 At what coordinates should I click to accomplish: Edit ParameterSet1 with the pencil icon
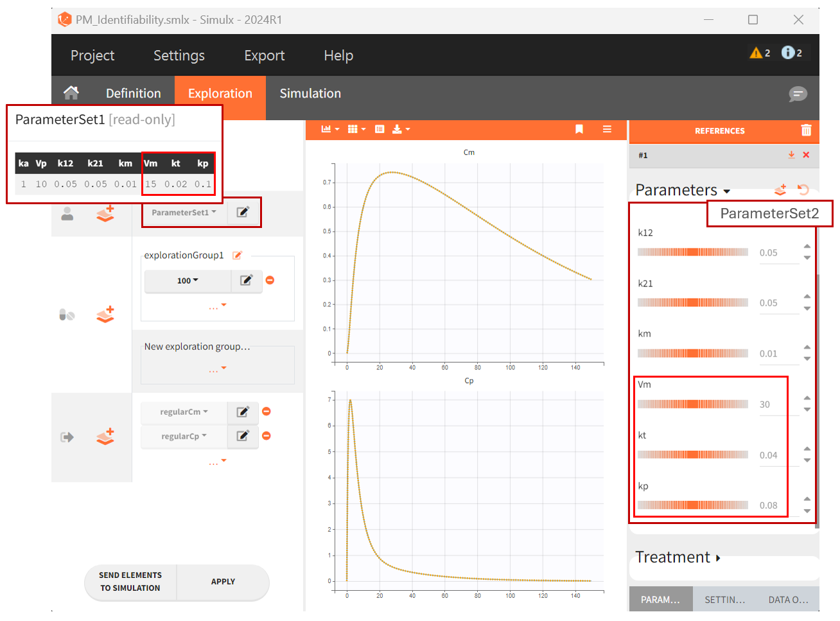point(243,213)
